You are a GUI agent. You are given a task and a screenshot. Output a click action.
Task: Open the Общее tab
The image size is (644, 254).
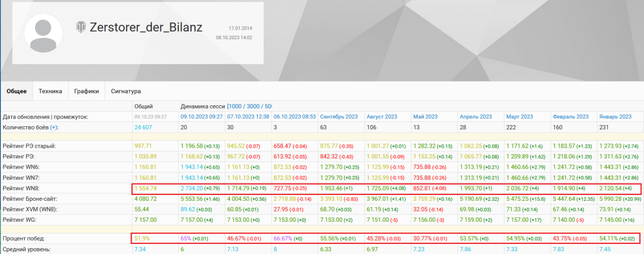[17, 91]
